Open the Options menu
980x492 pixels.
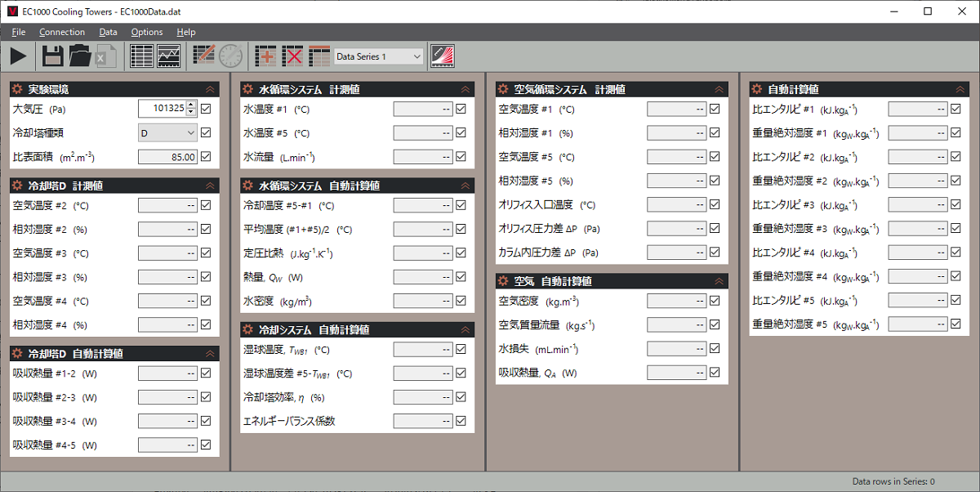point(147,32)
